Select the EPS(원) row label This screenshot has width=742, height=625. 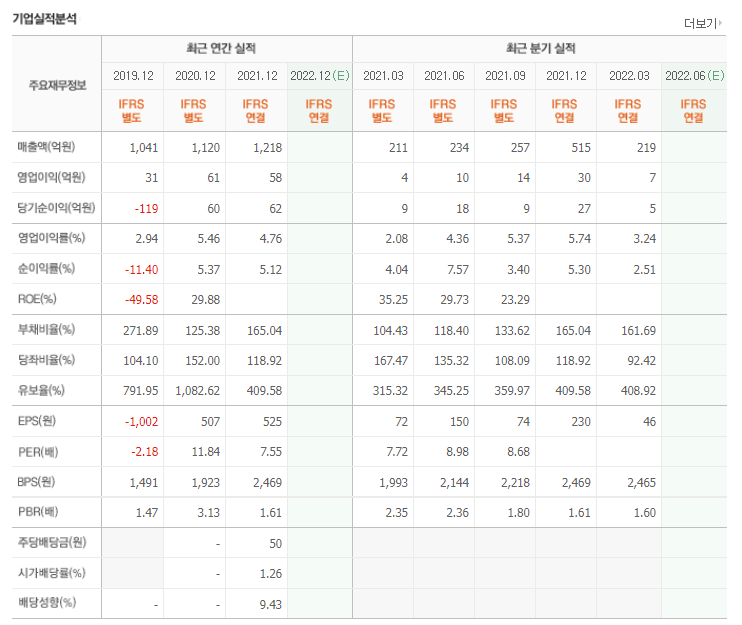(37, 421)
